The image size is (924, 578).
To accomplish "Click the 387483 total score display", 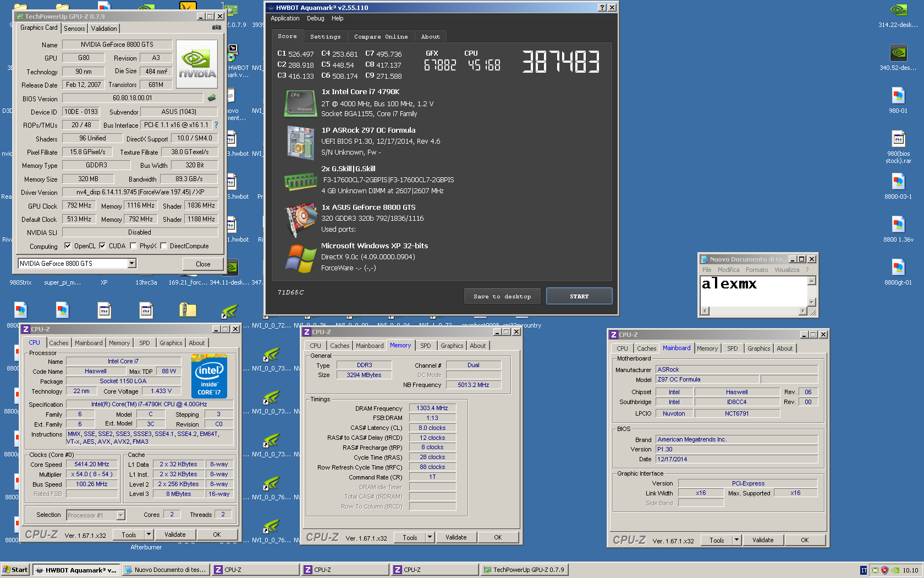I will (x=560, y=62).
